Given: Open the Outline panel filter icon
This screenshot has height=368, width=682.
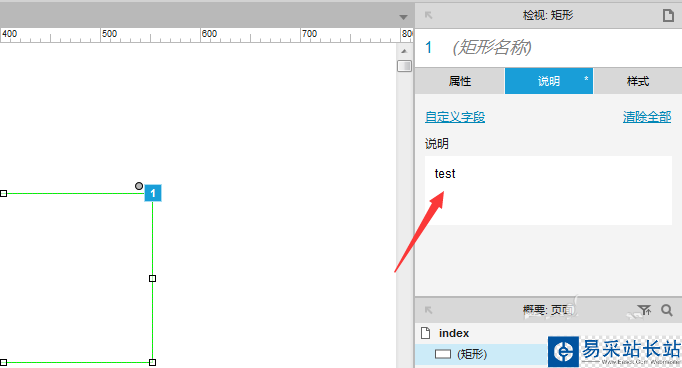Looking at the screenshot, I should pyautogui.click(x=644, y=310).
